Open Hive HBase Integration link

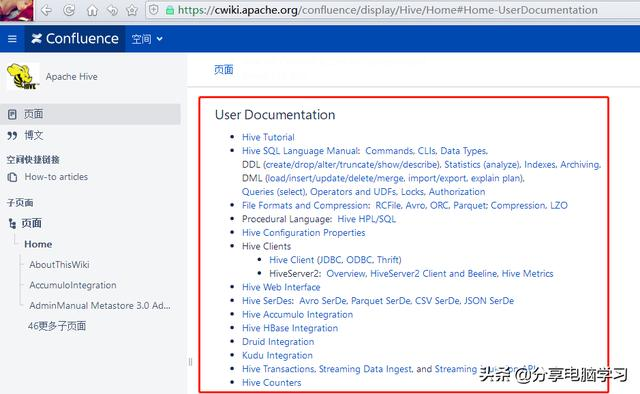click(x=290, y=328)
